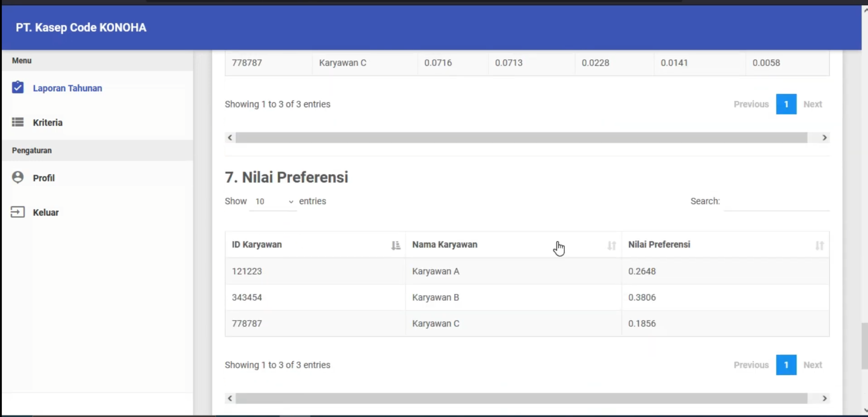Click preference value 0.1856
Screen dimensions: 868x417
click(x=642, y=323)
